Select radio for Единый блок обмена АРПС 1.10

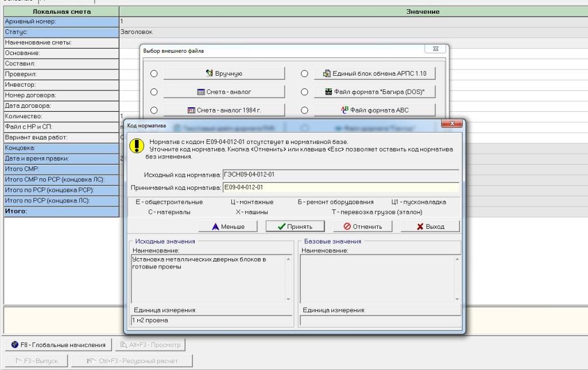[304, 73]
